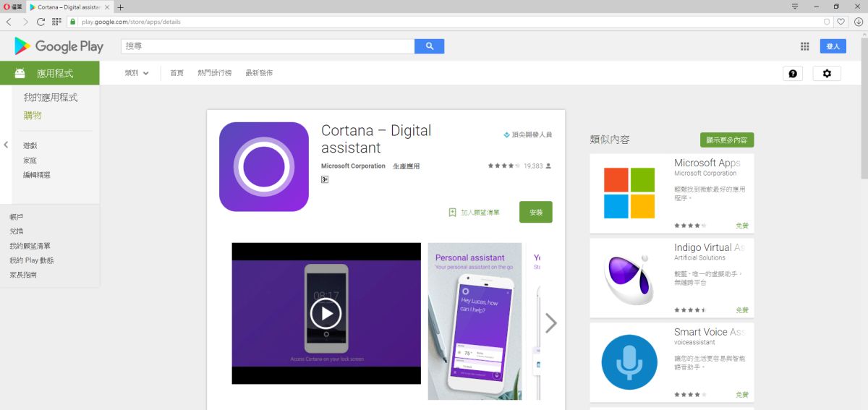Click the purple Cortana app icon
Image resolution: width=868 pixels, height=410 pixels.
pyautogui.click(x=264, y=167)
